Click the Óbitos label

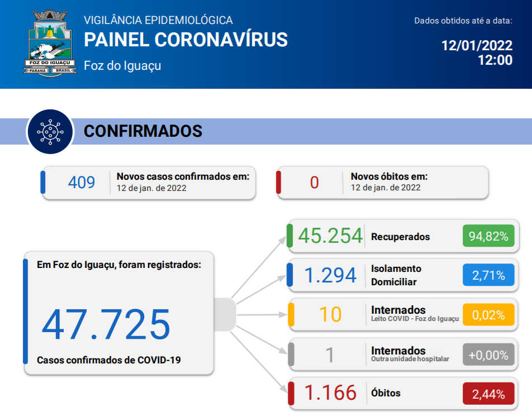[386, 393]
